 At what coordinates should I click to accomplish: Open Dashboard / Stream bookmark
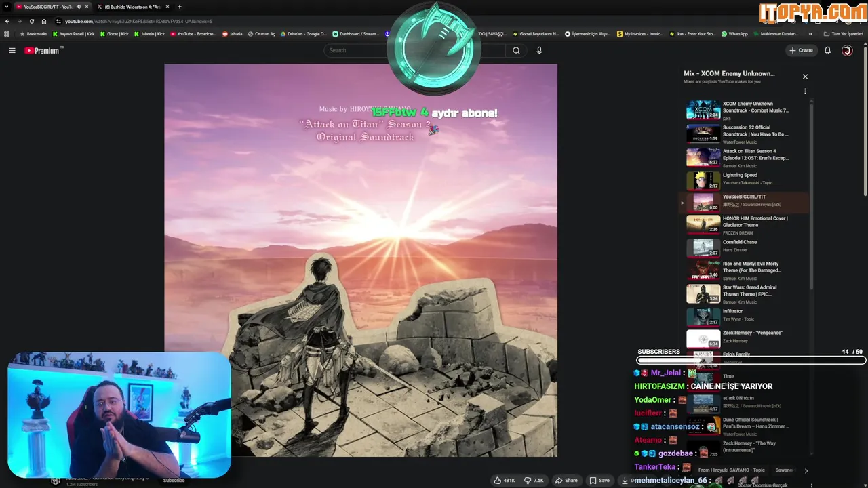tap(356, 33)
